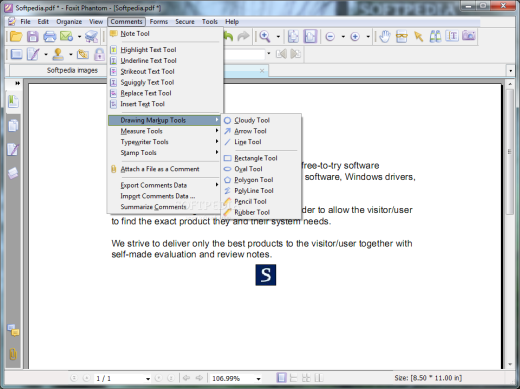Open the zoom percentage dropdown
Screen dimensions: 520x389
(258, 379)
